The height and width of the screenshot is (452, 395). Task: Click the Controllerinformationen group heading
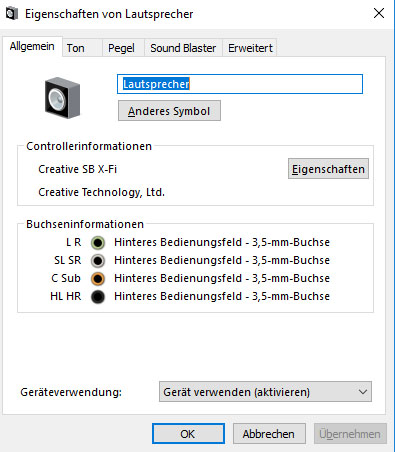[89, 146]
